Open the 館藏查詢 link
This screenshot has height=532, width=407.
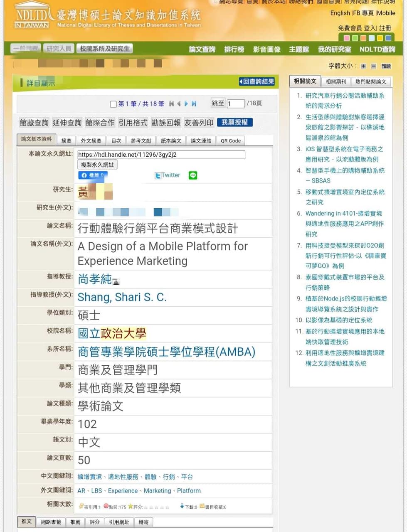pyautogui.click(x=34, y=123)
